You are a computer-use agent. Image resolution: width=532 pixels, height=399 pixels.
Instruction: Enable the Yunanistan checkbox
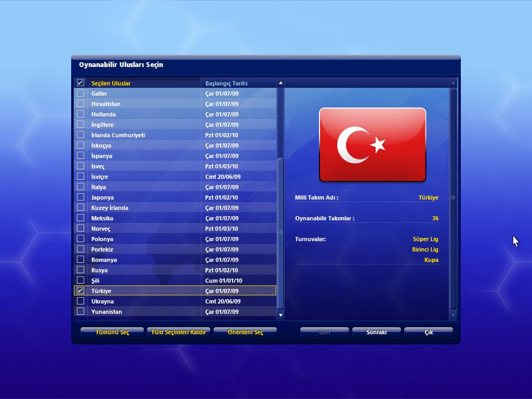pyautogui.click(x=81, y=312)
